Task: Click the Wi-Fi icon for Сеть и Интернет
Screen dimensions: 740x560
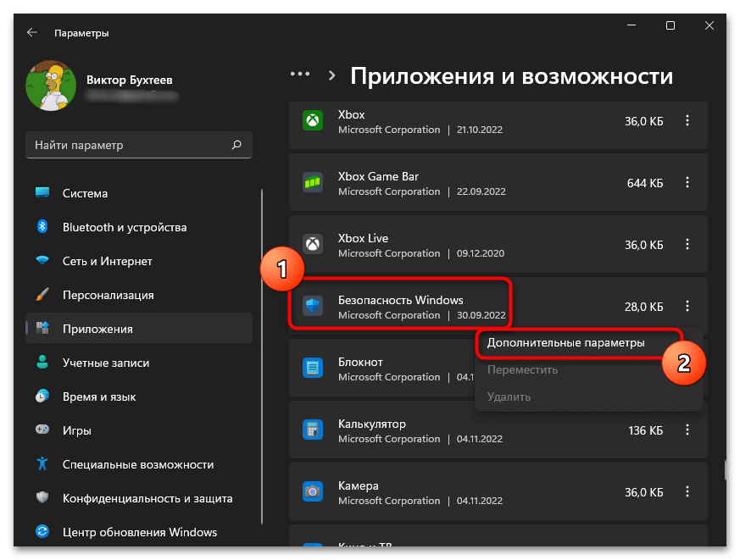Action: [42, 260]
